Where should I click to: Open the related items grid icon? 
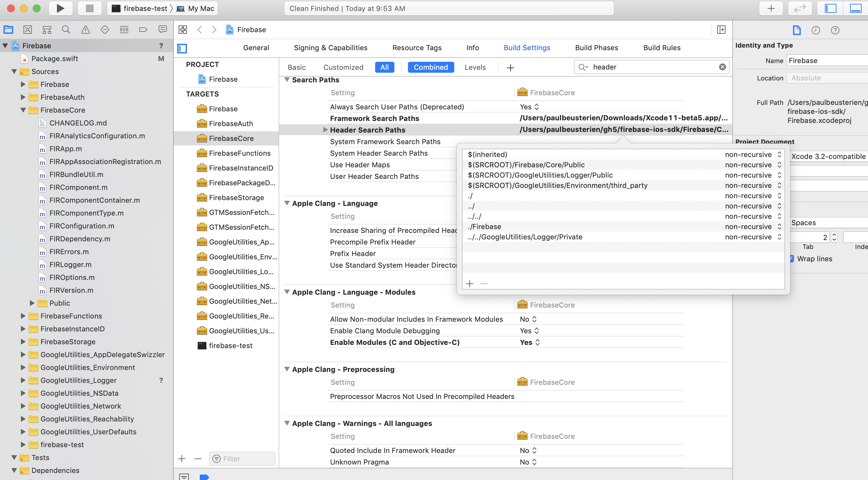(183, 30)
